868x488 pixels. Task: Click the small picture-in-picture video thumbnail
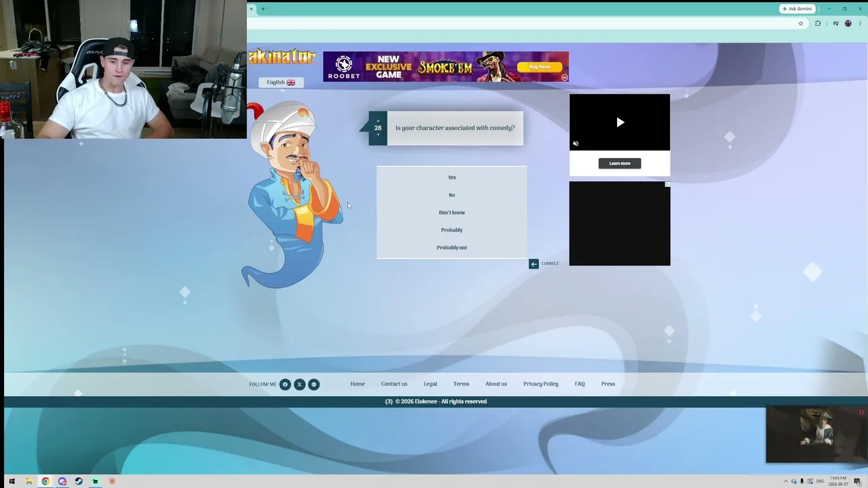(816, 434)
